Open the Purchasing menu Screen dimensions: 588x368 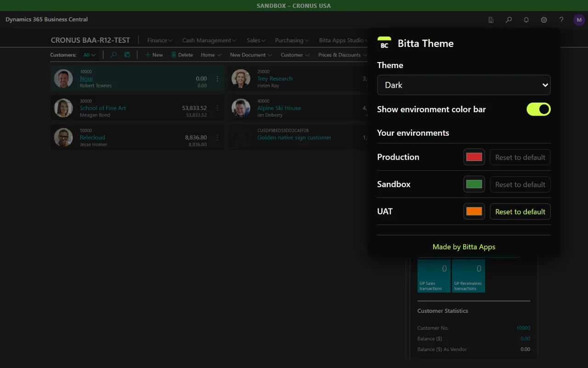coord(292,40)
